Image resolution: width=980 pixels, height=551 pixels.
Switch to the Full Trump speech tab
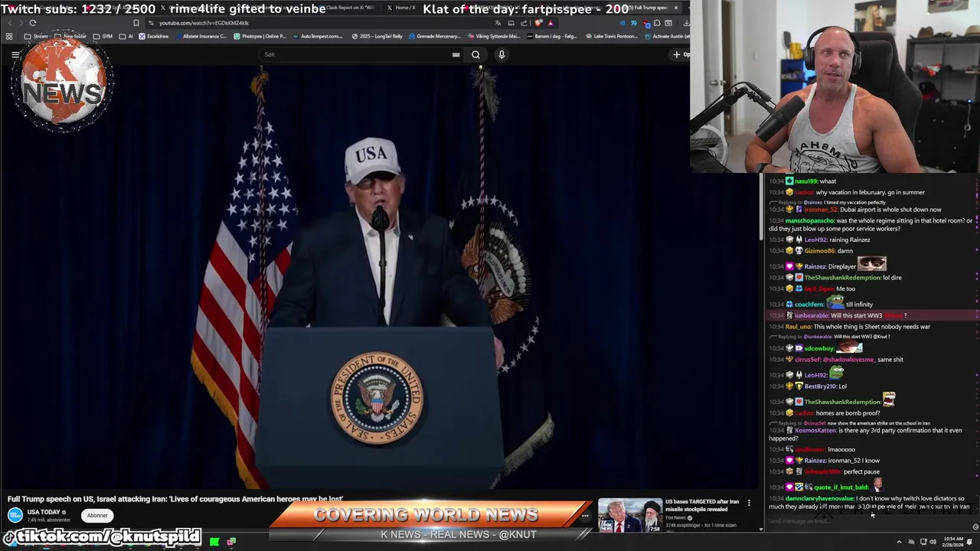click(647, 8)
